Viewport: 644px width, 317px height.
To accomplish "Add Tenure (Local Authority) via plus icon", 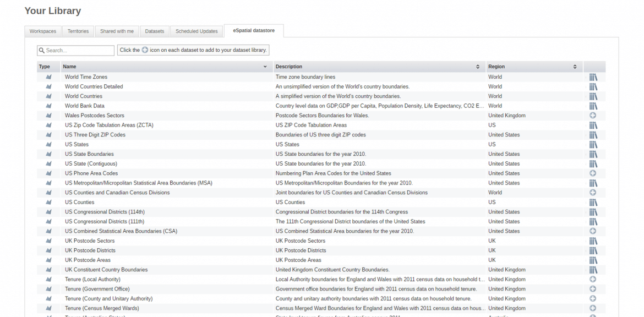I will point(593,279).
